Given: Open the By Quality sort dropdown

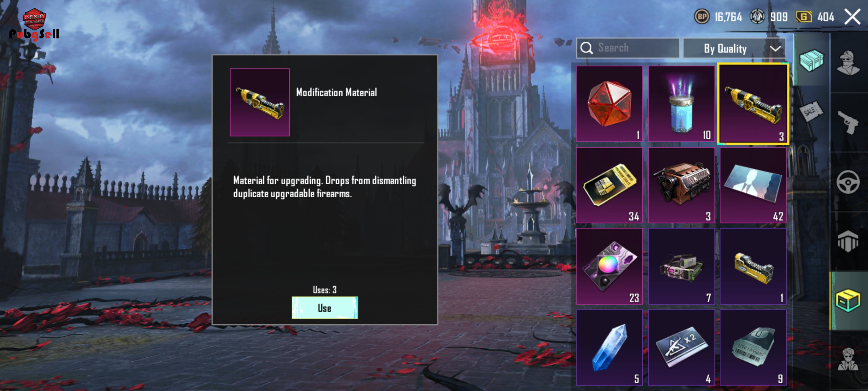Looking at the screenshot, I should [734, 48].
